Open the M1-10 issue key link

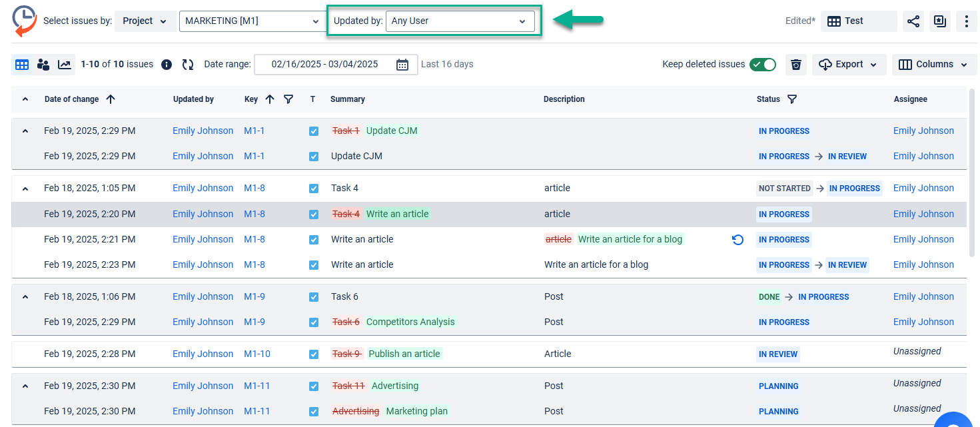click(257, 354)
